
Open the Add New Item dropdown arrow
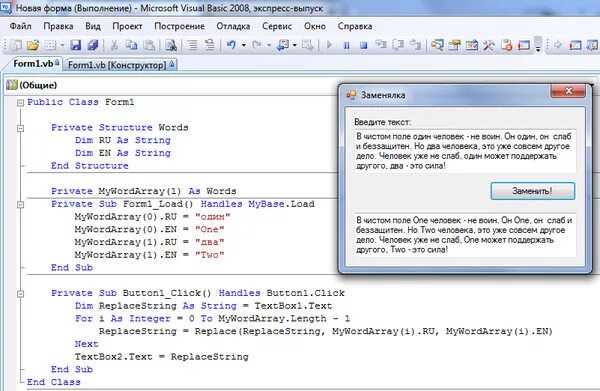pyautogui.click(x=62, y=45)
